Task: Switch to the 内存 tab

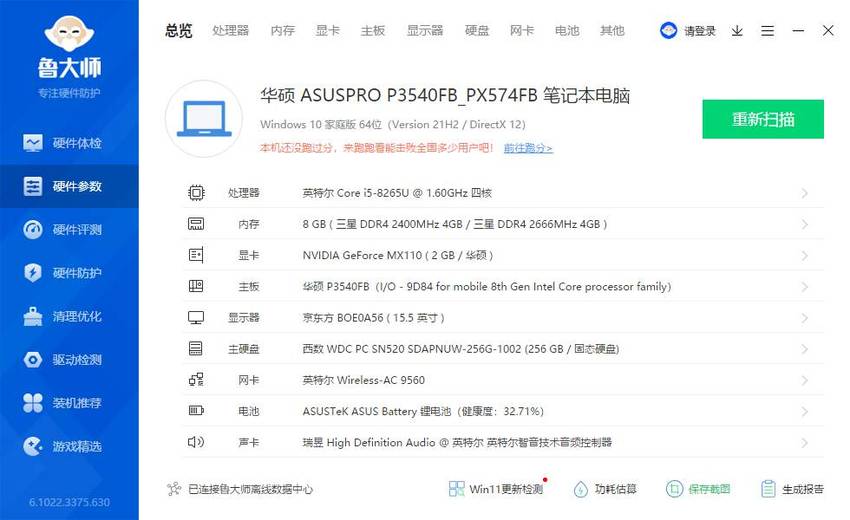Action: (282, 30)
